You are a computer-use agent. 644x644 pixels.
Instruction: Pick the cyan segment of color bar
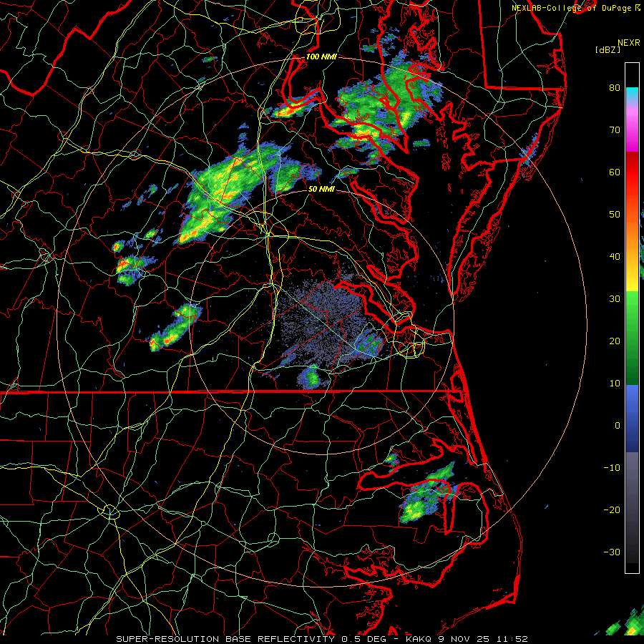click(x=632, y=93)
